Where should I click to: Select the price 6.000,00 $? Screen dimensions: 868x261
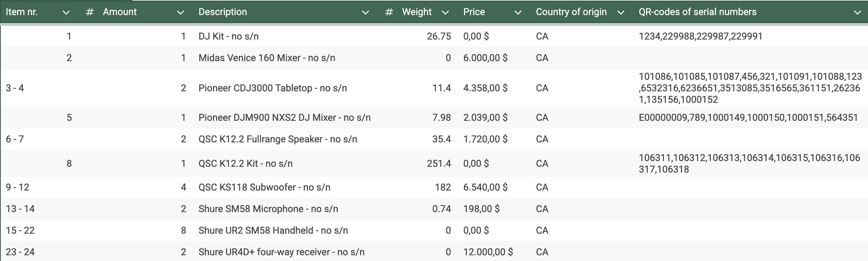[x=485, y=58]
